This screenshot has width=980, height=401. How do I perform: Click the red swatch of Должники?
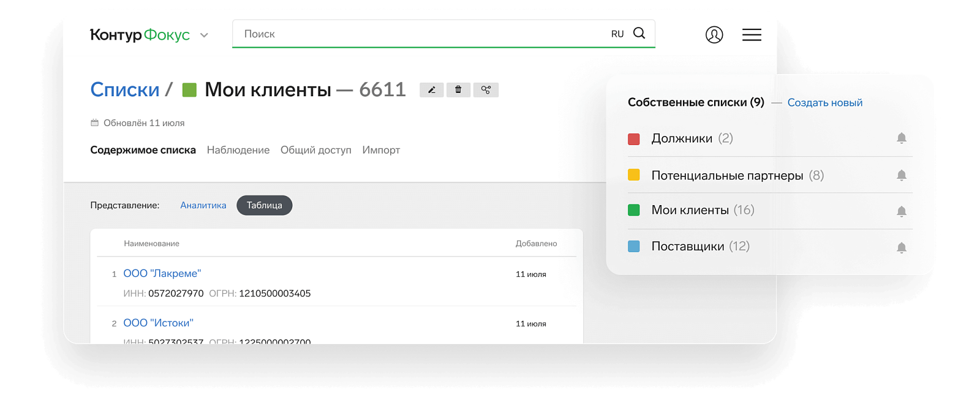(x=634, y=139)
